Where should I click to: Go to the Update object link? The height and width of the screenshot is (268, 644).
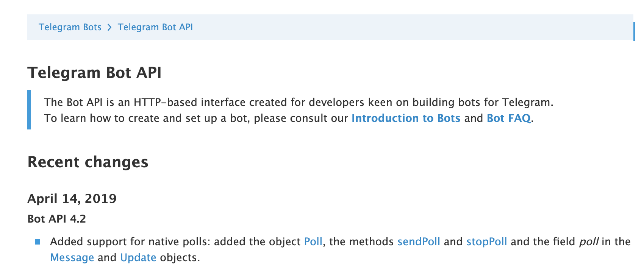pos(138,257)
